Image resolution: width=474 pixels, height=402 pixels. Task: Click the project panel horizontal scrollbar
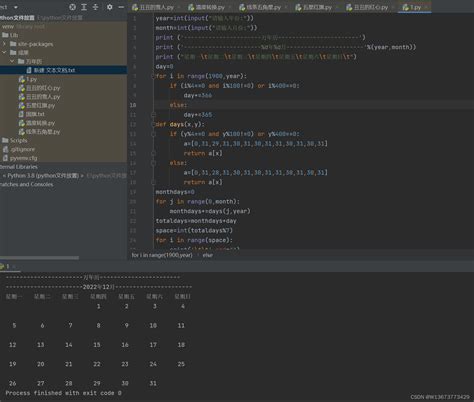tap(39, 258)
